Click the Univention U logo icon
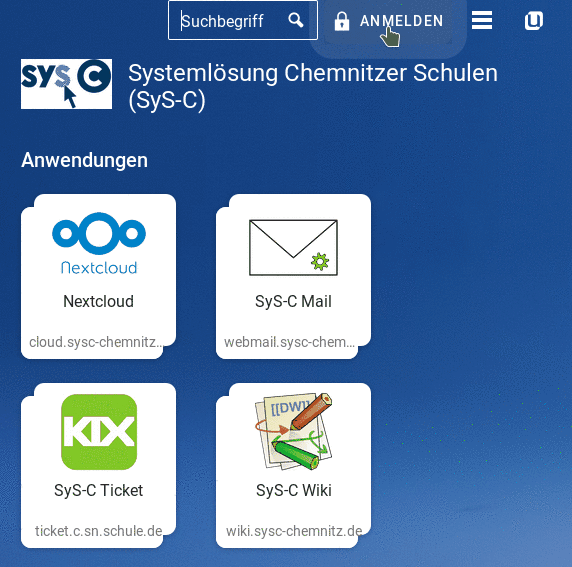Viewport: 572px width, 567px height. 534,20
